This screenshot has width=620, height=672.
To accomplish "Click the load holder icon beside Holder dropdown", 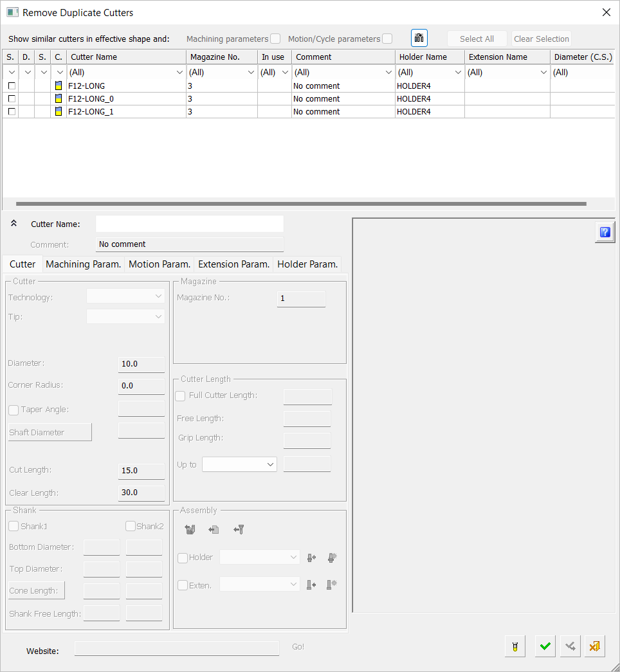I will (x=312, y=558).
